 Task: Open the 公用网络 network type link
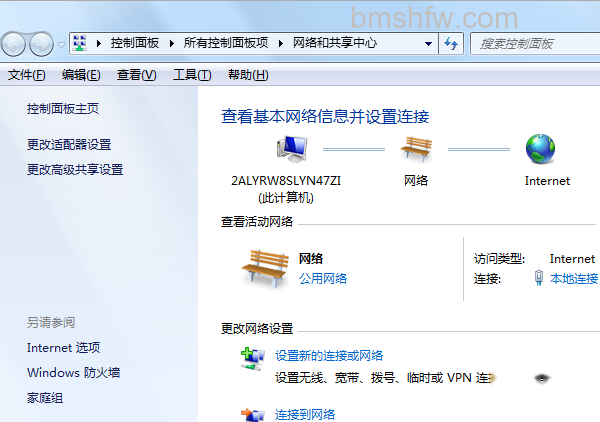click(x=323, y=279)
